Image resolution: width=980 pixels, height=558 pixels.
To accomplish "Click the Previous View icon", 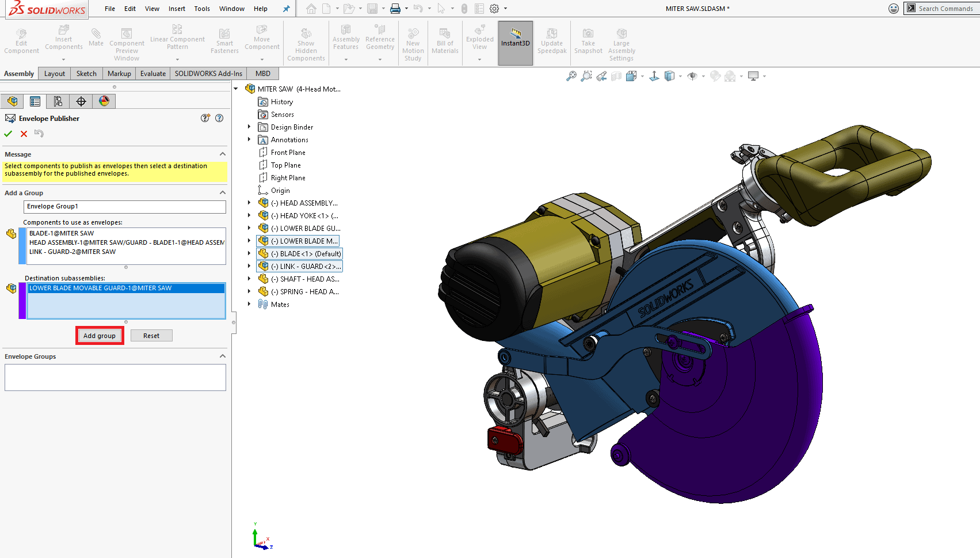I will (601, 76).
